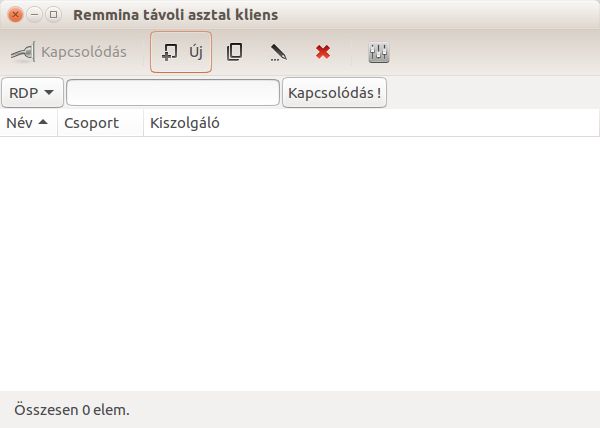This screenshot has width=600, height=428.
Task: Minimize the Remmina window
Action: pos(34,15)
